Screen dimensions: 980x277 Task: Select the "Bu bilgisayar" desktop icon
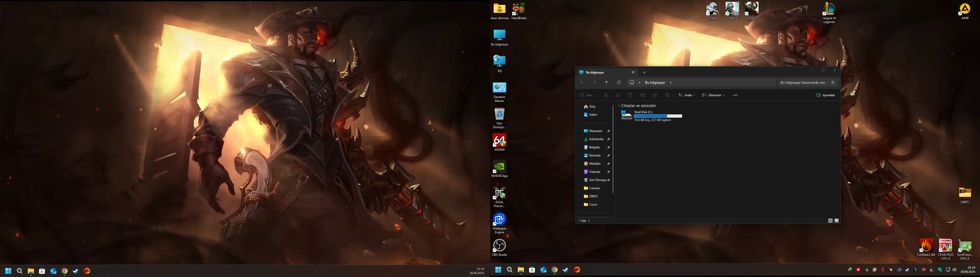point(499,38)
